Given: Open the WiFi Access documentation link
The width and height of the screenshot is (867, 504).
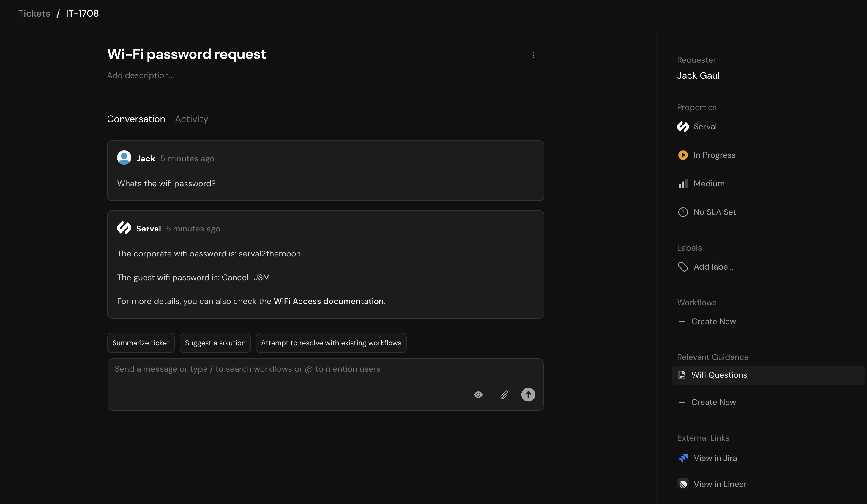Looking at the screenshot, I should pyautogui.click(x=329, y=301).
